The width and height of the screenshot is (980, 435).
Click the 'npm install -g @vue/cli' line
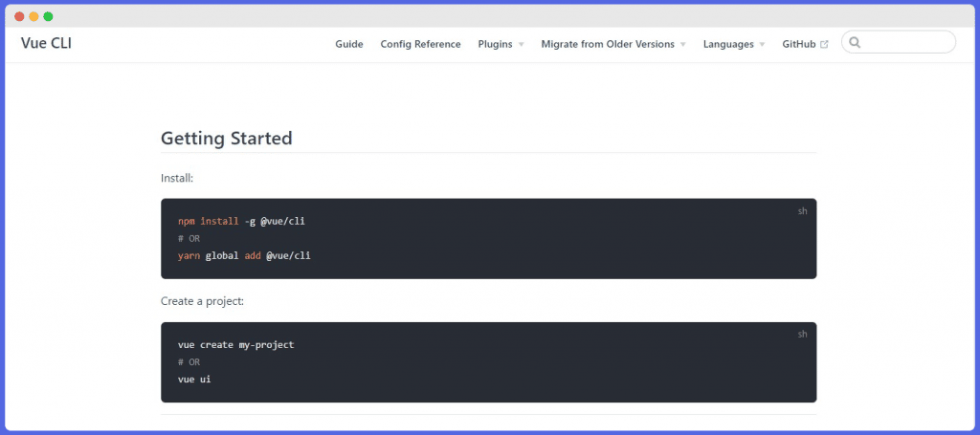[x=241, y=221]
